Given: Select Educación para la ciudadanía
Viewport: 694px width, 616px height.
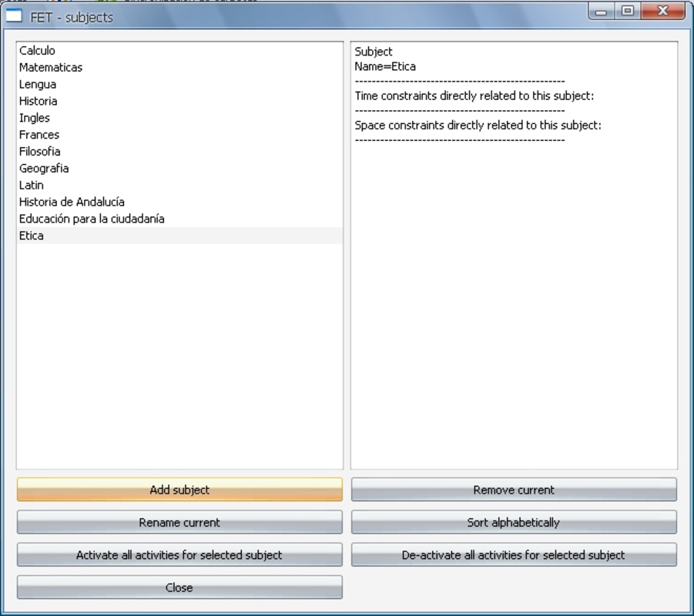Looking at the screenshot, I should point(91,219).
